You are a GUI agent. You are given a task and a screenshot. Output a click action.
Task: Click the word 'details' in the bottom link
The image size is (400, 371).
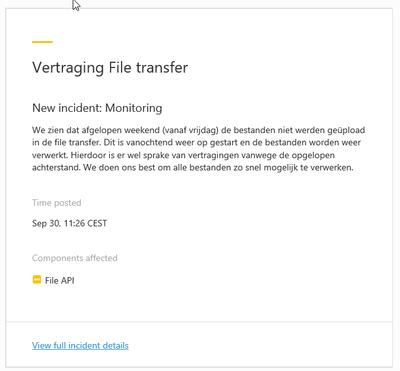(115, 345)
